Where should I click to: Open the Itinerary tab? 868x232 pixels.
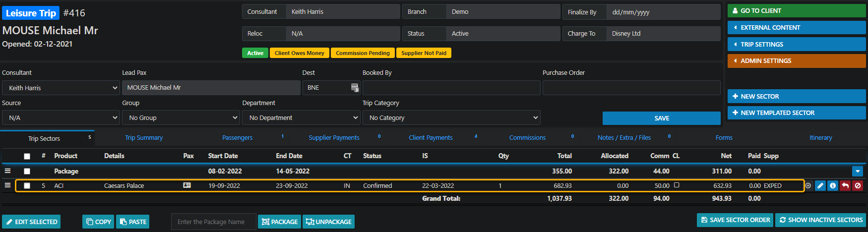(x=821, y=138)
